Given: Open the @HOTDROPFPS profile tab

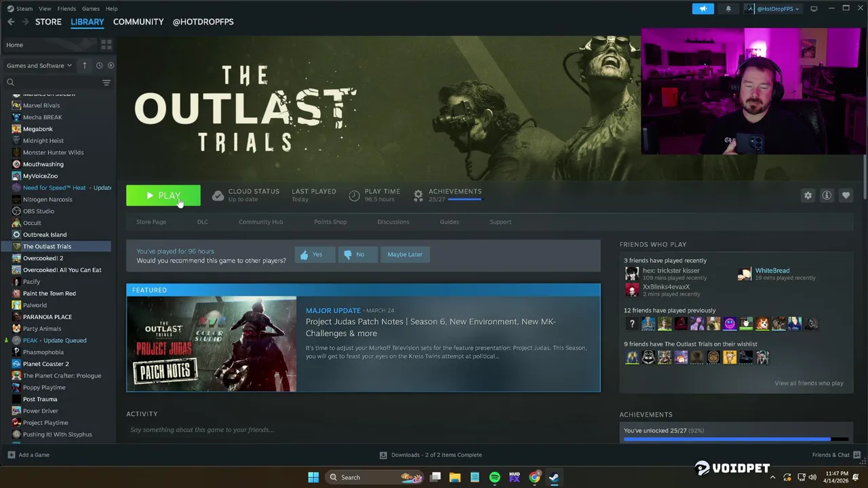Looking at the screenshot, I should [203, 22].
